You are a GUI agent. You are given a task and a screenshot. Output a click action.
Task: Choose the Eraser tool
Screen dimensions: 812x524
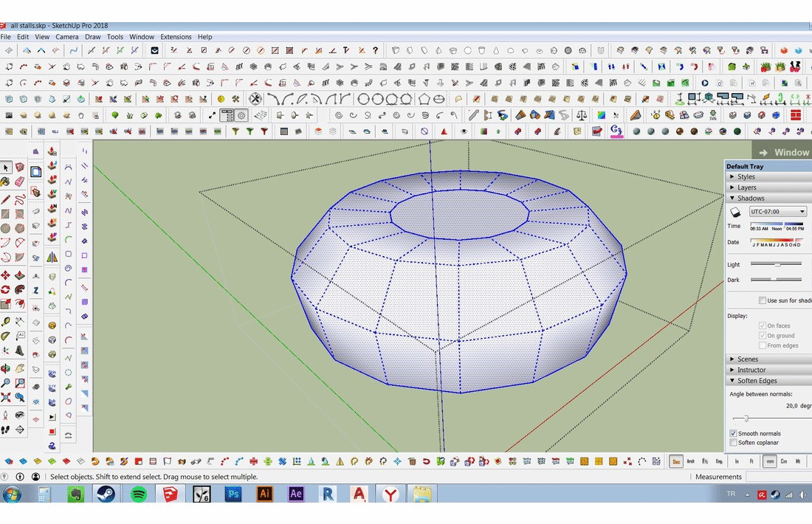20,182
